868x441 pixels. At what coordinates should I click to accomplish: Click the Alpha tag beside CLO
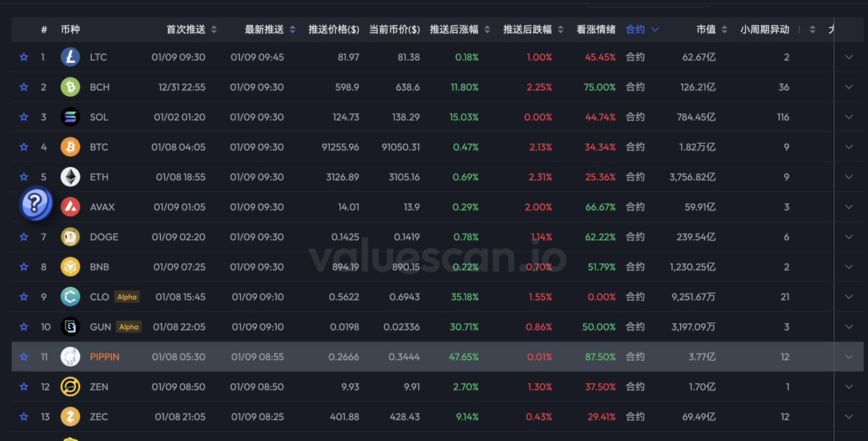point(127,297)
